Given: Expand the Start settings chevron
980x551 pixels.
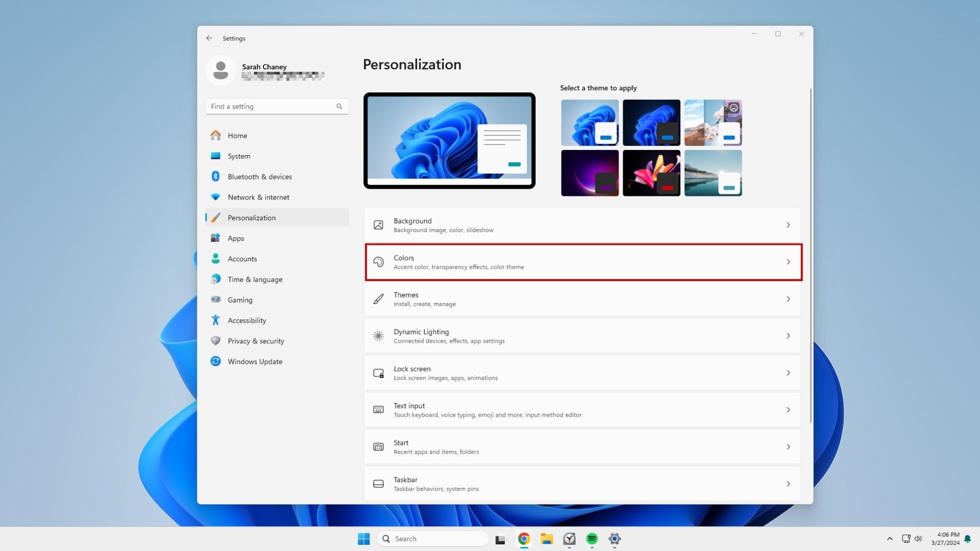Looking at the screenshot, I should tap(788, 447).
